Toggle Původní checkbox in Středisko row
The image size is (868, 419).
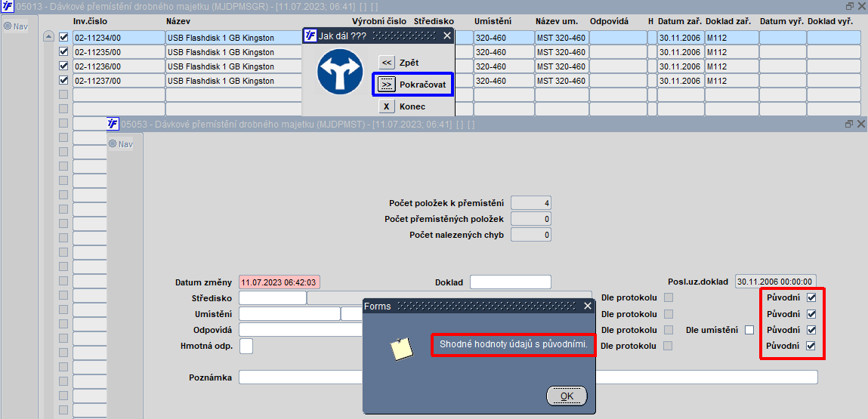coord(811,297)
